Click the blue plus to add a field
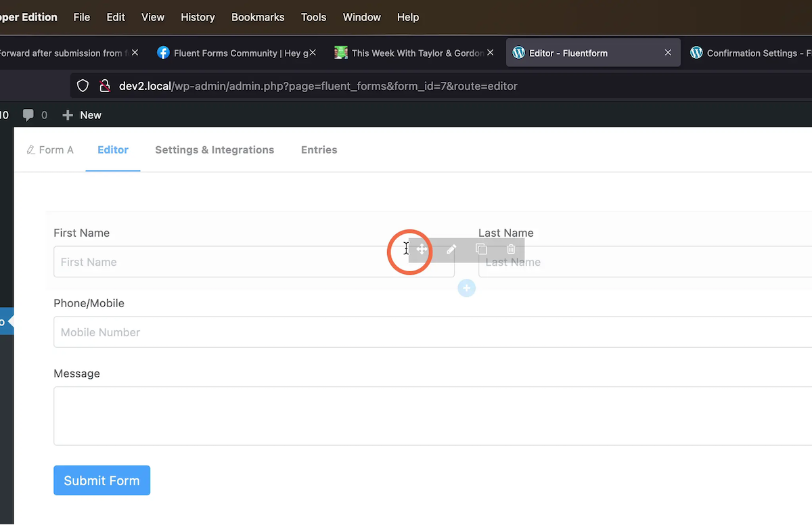 coord(466,288)
